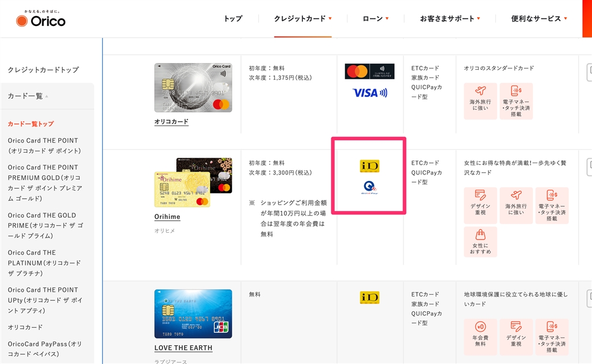Click 海外旅行に強い tag in Orihime row
Screen dimensions: 592x364
pyautogui.click(x=516, y=206)
